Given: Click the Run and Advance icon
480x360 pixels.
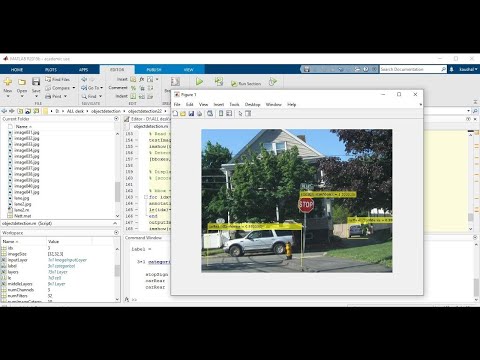Looking at the screenshot, I should pos(219,82).
